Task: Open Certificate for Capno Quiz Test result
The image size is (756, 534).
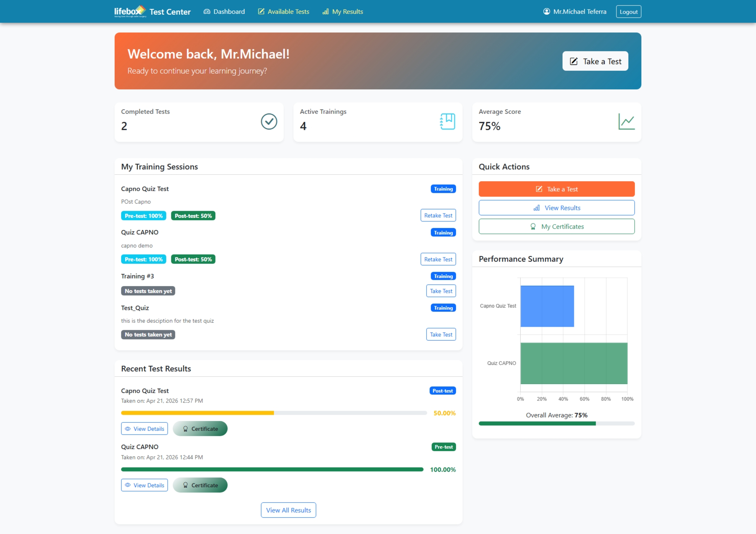Action: pos(200,429)
